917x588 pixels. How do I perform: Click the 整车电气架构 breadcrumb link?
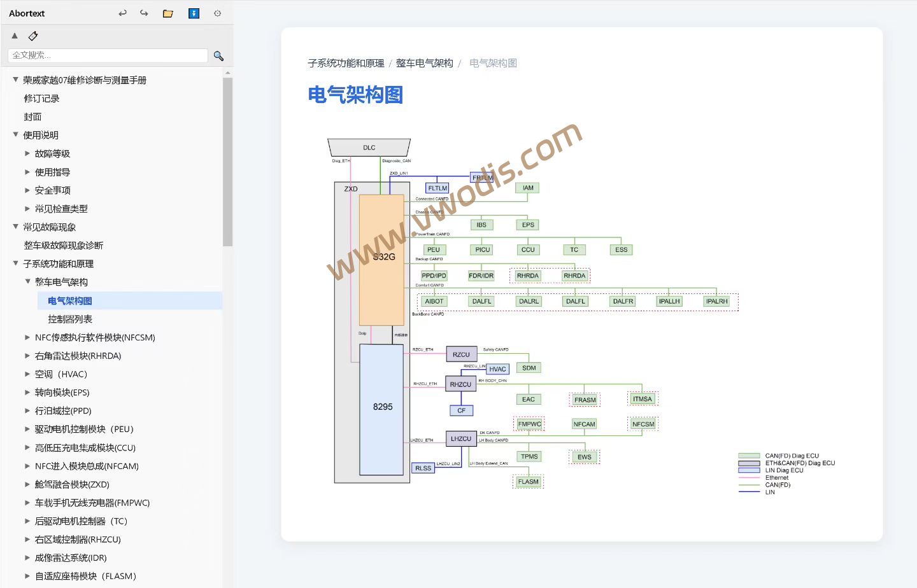[424, 63]
